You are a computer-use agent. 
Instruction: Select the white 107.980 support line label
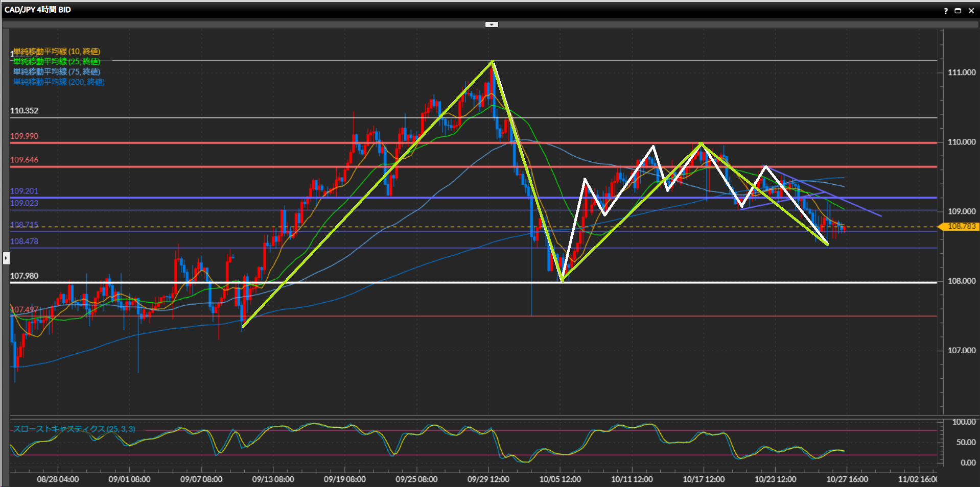coord(24,276)
